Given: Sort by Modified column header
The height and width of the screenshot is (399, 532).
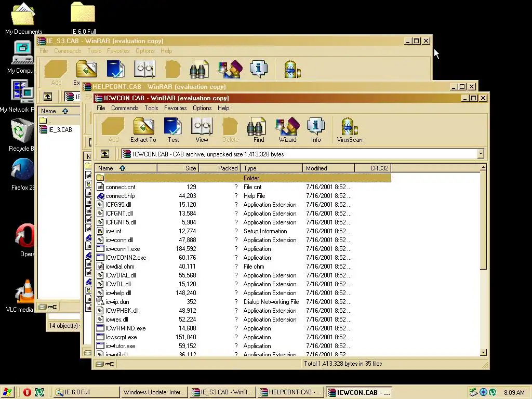Looking at the screenshot, I should pos(328,168).
